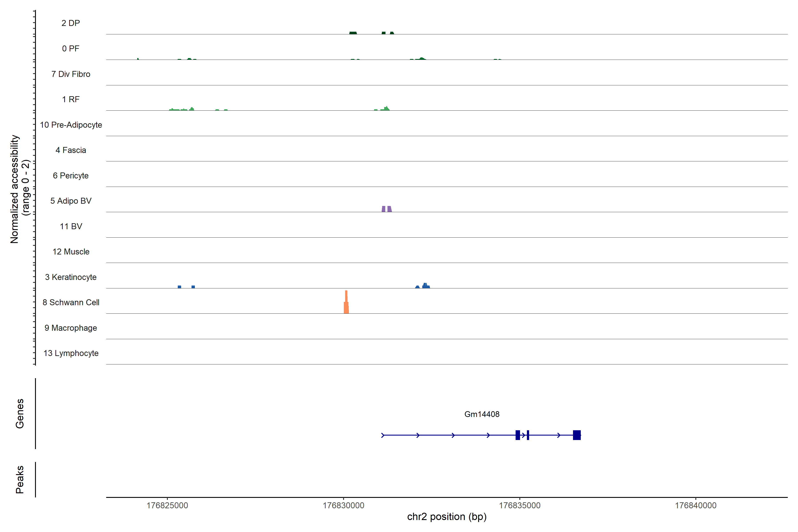Click the 176840000 axis tick label

point(696,506)
